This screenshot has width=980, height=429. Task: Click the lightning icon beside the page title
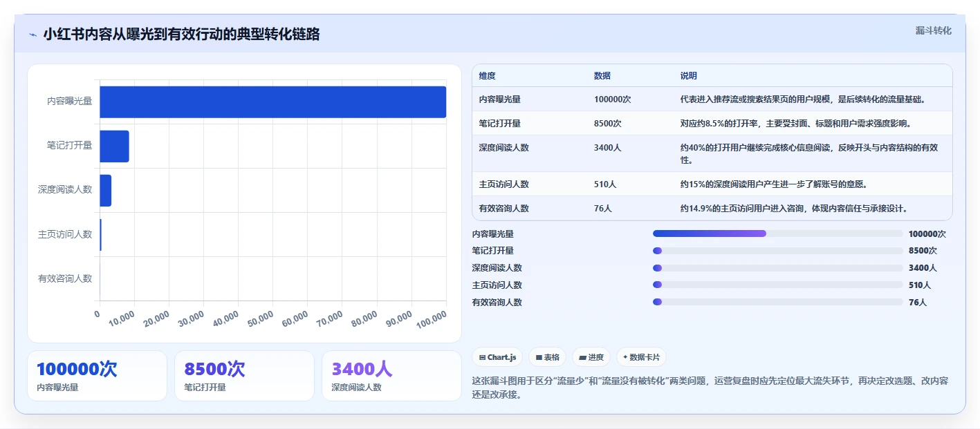coord(33,35)
